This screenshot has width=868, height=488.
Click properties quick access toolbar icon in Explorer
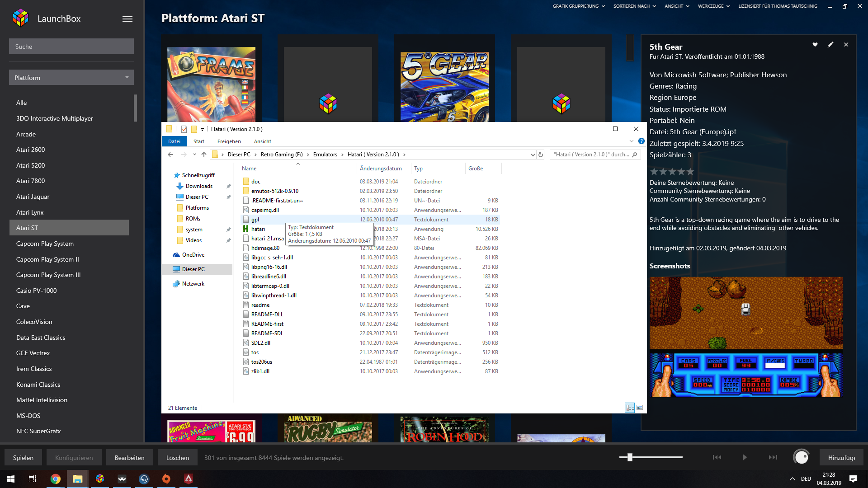click(x=184, y=129)
